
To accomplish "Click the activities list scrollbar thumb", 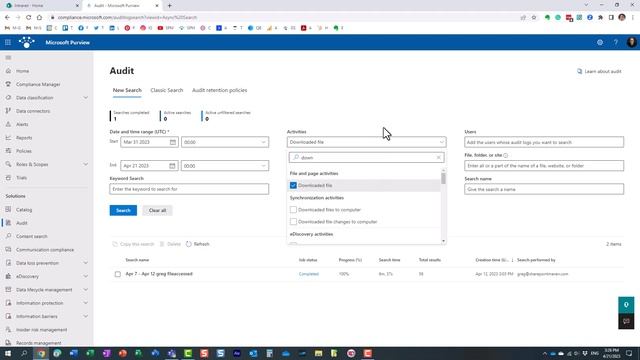I will tap(443, 178).
